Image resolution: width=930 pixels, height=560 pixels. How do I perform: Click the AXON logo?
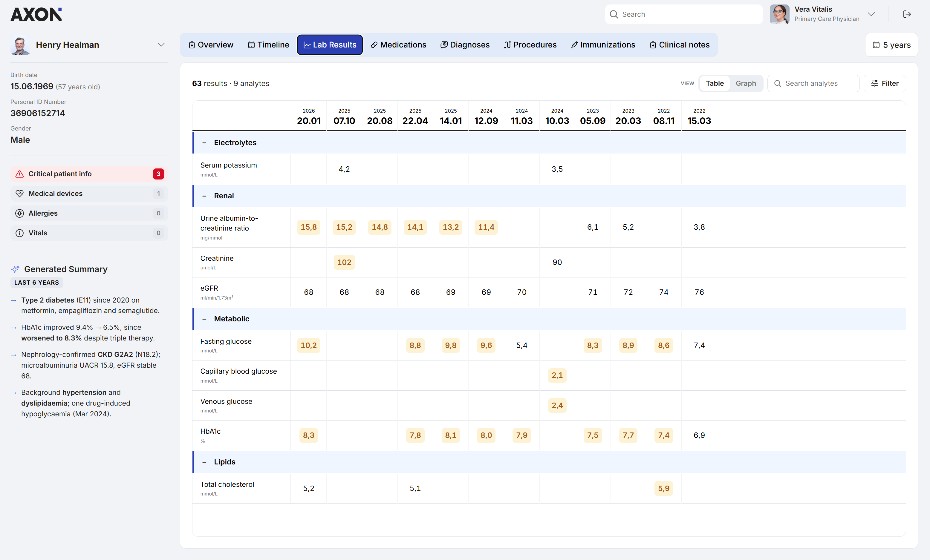tap(36, 14)
